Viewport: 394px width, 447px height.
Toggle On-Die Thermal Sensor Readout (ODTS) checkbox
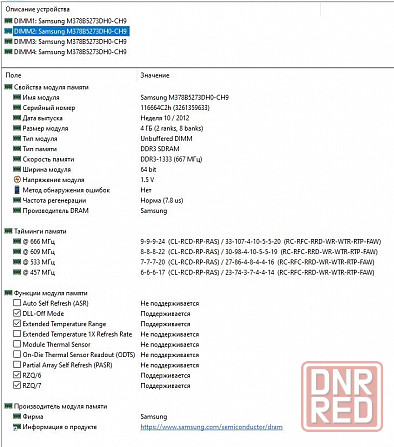click(x=17, y=355)
